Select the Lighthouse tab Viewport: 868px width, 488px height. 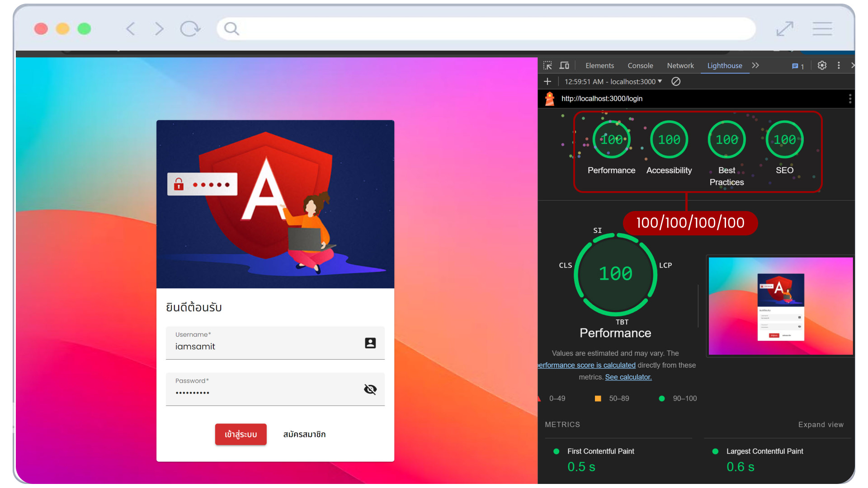725,66
